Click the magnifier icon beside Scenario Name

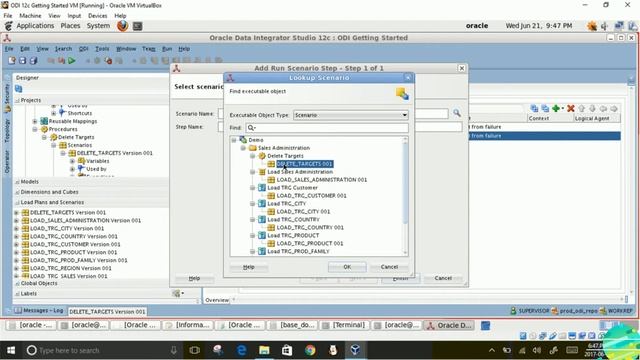pos(457,113)
